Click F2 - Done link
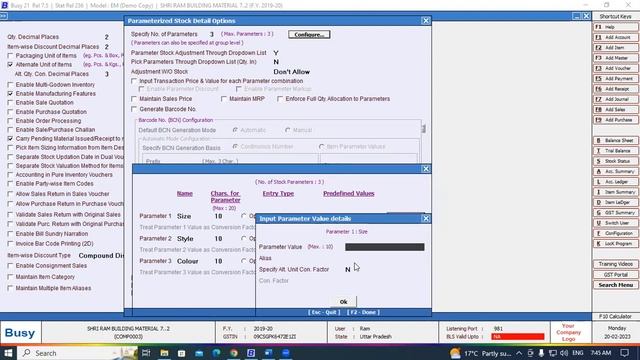The image size is (640, 360). pos(363,312)
